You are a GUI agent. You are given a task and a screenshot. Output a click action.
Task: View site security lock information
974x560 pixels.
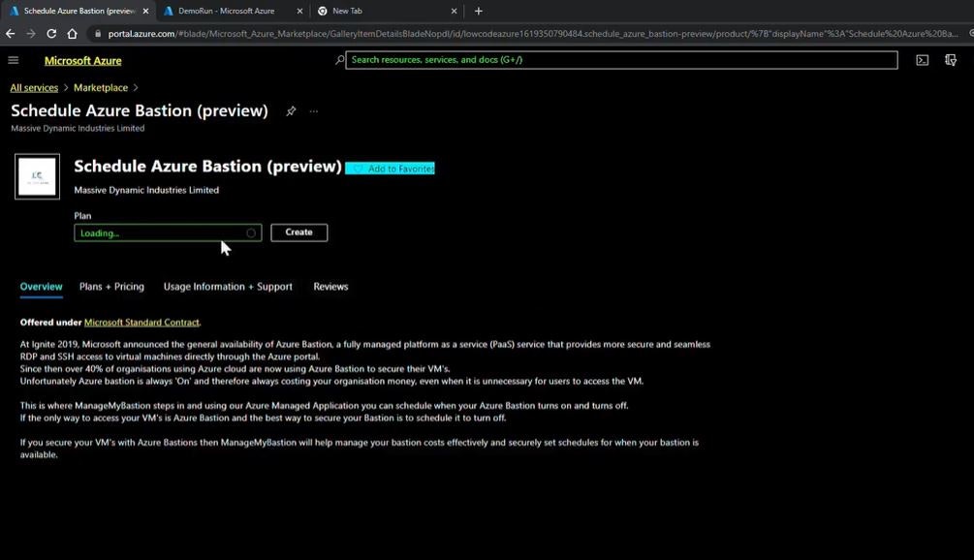point(98,34)
